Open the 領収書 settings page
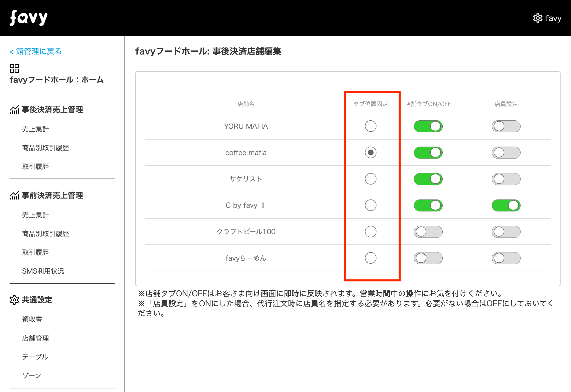Image resolution: width=571 pixels, height=392 pixels. [x=32, y=319]
